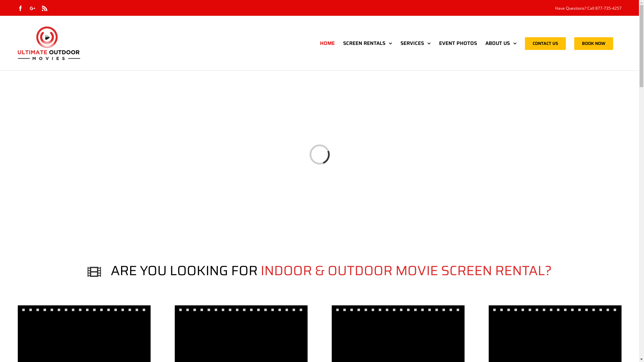Go to the Home menu item
The height and width of the screenshot is (362, 644).
[x=327, y=43]
